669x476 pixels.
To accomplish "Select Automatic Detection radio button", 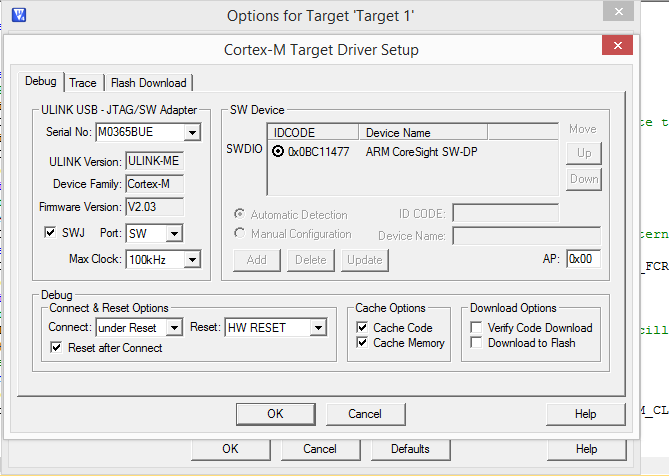I will (x=240, y=214).
